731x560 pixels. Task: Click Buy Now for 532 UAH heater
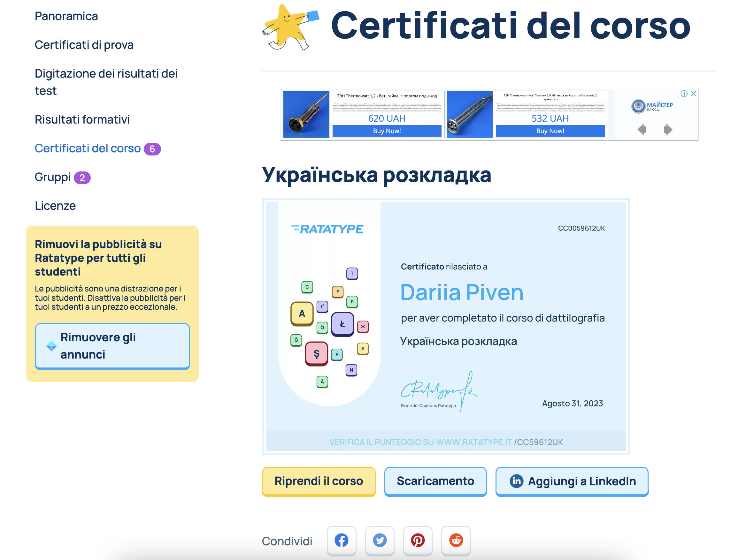tap(550, 131)
